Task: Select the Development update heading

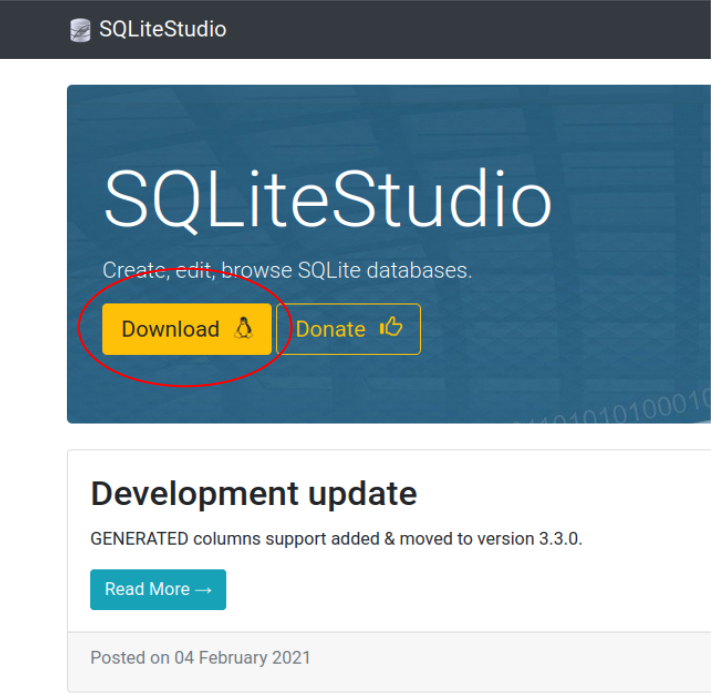Action: [253, 493]
